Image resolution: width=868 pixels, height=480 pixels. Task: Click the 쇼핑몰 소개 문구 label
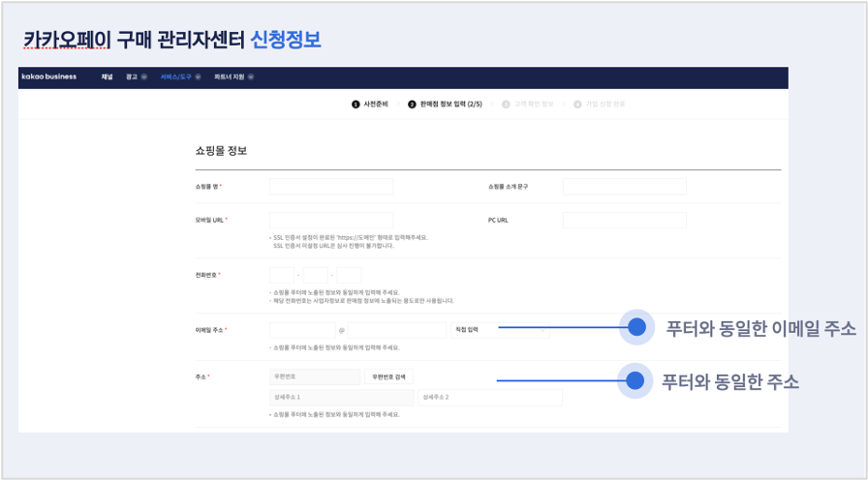coord(509,187)
